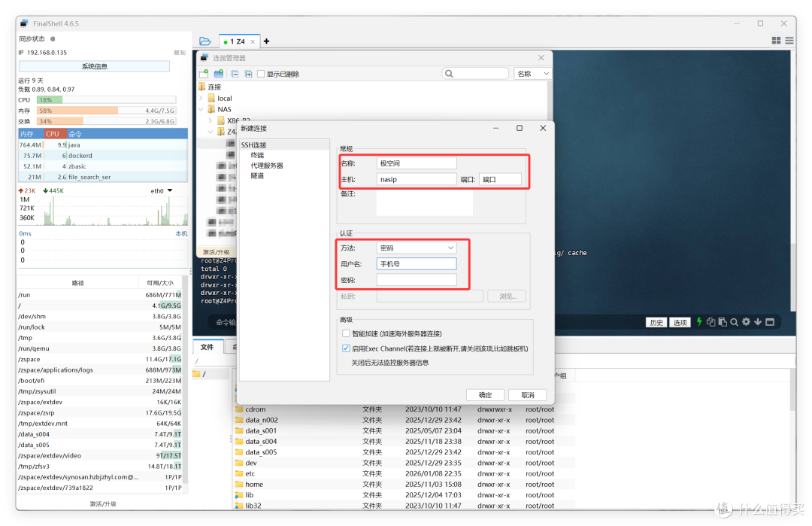Focus the '端口' port field
Viewport: 812px width, 526px height.
point(500,179)
